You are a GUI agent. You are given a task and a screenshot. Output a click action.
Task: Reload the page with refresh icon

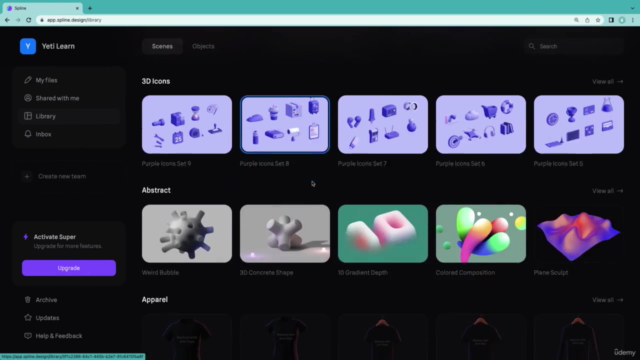pos(29,20)
